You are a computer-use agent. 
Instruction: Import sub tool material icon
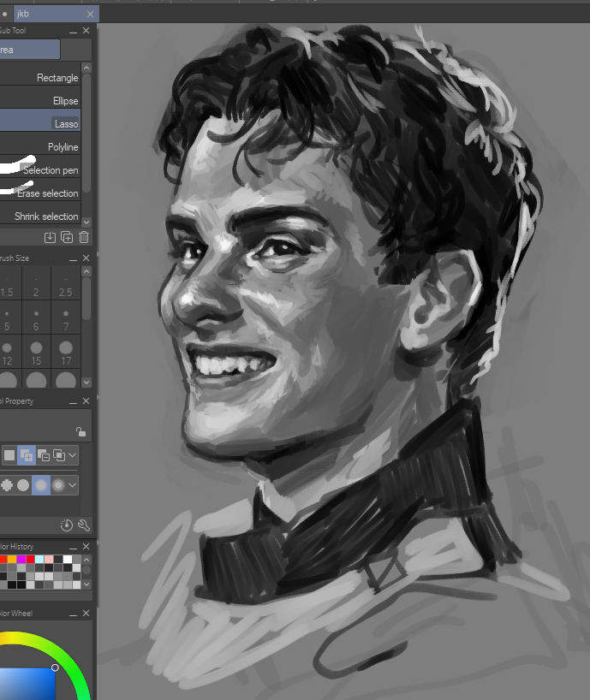(50, 238)
